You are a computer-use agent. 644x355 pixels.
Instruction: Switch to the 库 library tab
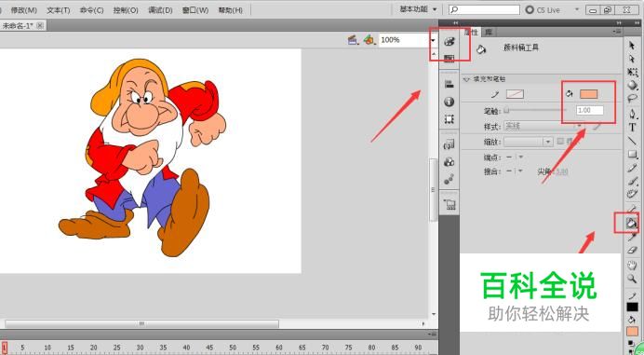[489, 32]
